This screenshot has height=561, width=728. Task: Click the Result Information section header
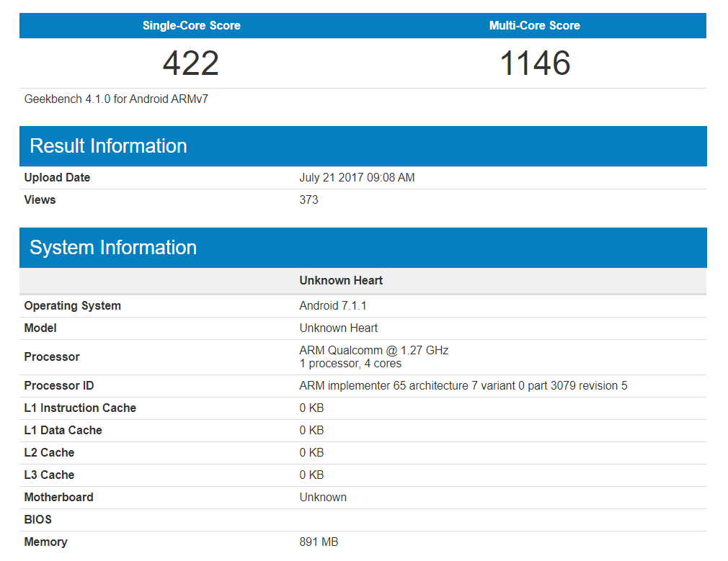coord(108,146)
